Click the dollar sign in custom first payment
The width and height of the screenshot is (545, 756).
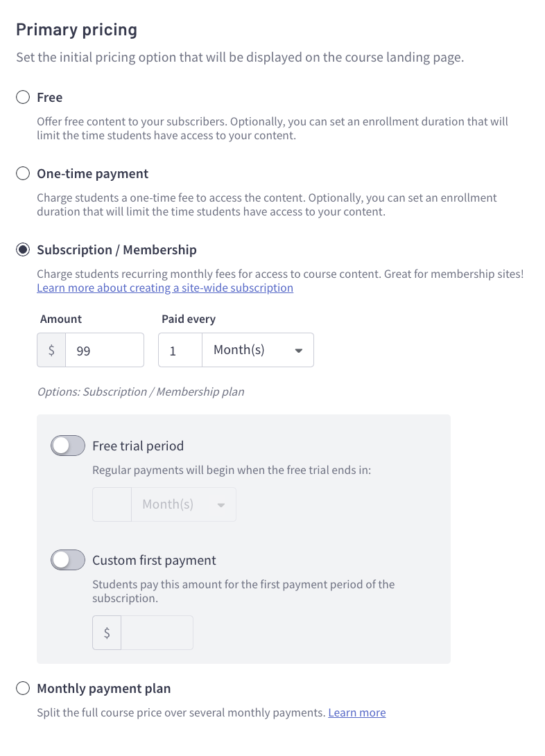(x=107, y=633)
